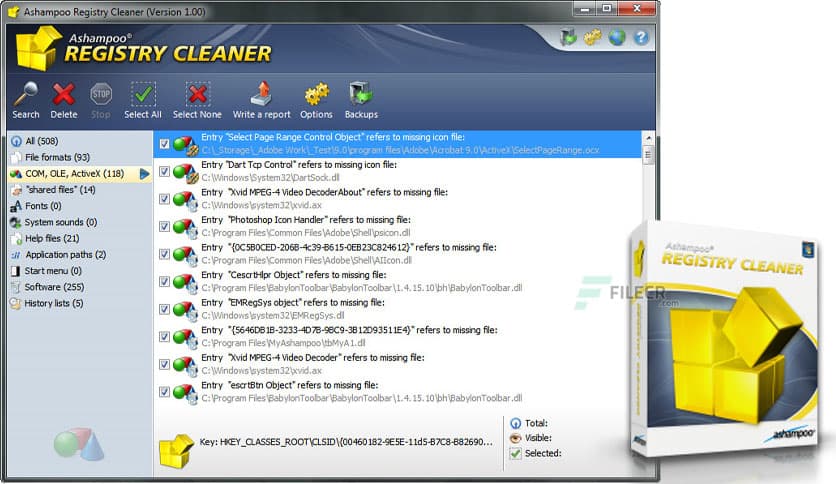Click path C:\Program Files\MyAshampoo\tbMyA1.dll
836x484 pixels.
point(283,343)
